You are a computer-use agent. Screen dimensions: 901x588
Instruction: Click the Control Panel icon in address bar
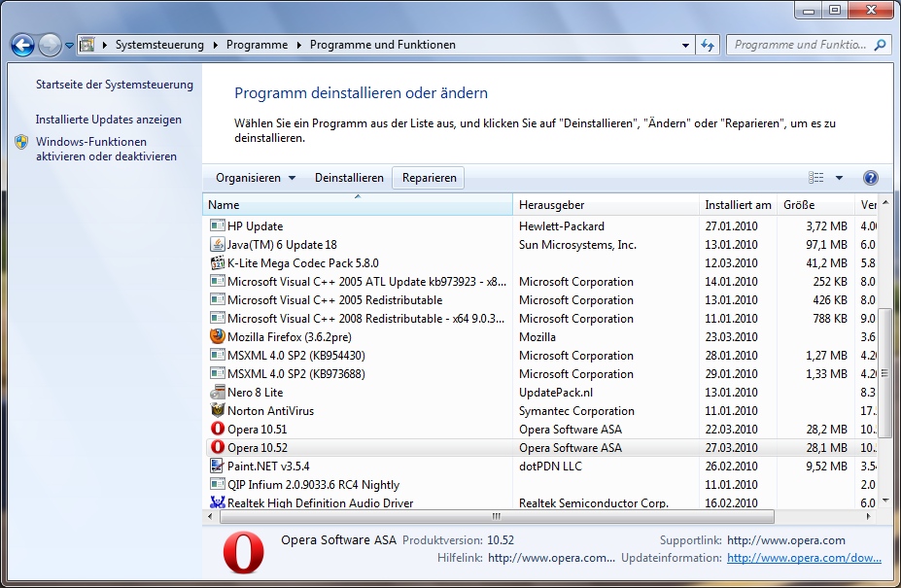[x=87, y=45]
